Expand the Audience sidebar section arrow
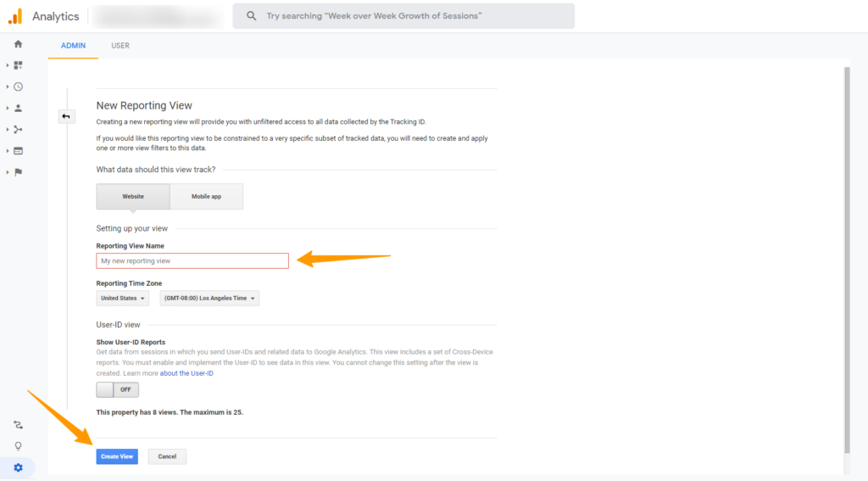This screenshot has height=481, width=868. (7, 108)
